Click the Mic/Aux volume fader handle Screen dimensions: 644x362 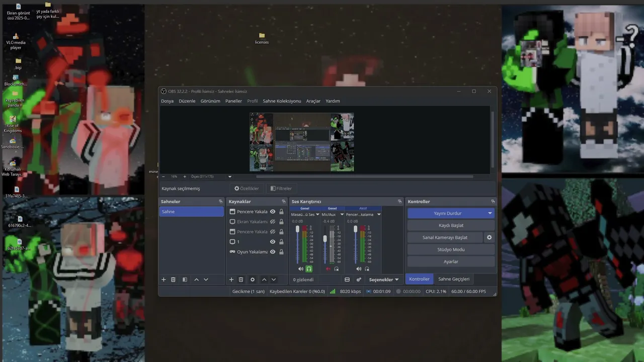pos(325,239)
